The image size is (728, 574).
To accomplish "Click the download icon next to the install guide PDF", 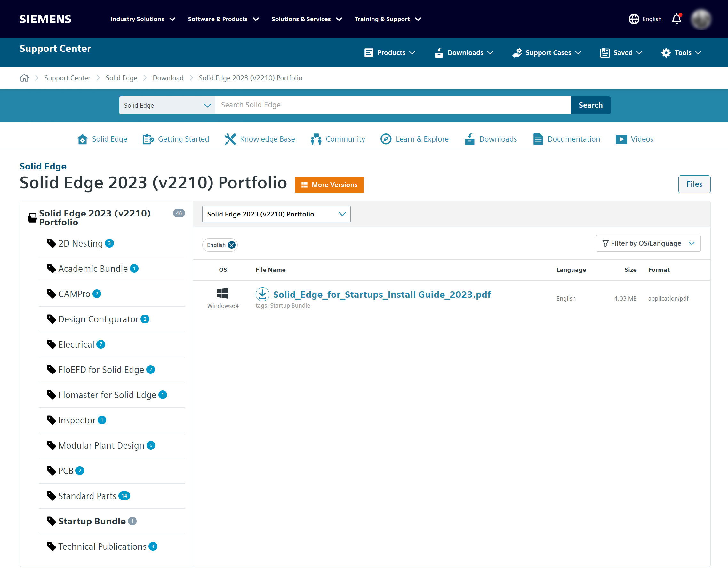I will pyautogui.click(x=263, y=294).
